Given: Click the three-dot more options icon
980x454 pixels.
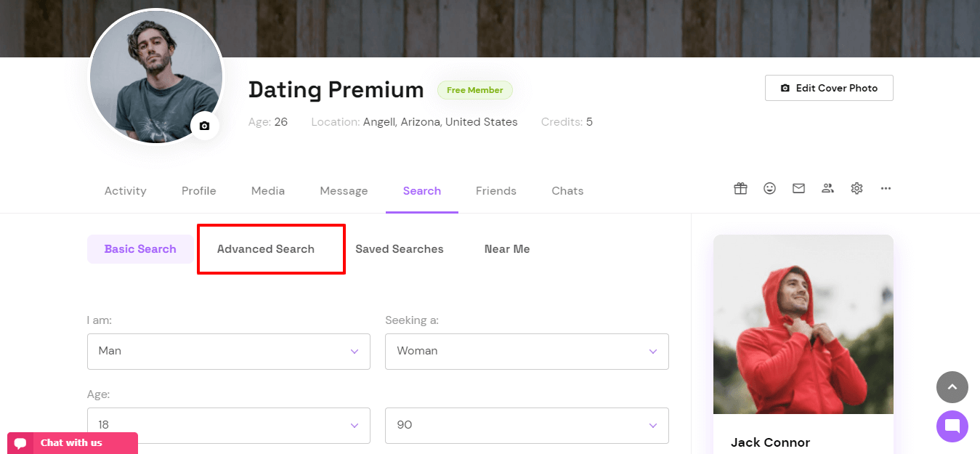Looking at the screenshot, I should pos(886,188).
